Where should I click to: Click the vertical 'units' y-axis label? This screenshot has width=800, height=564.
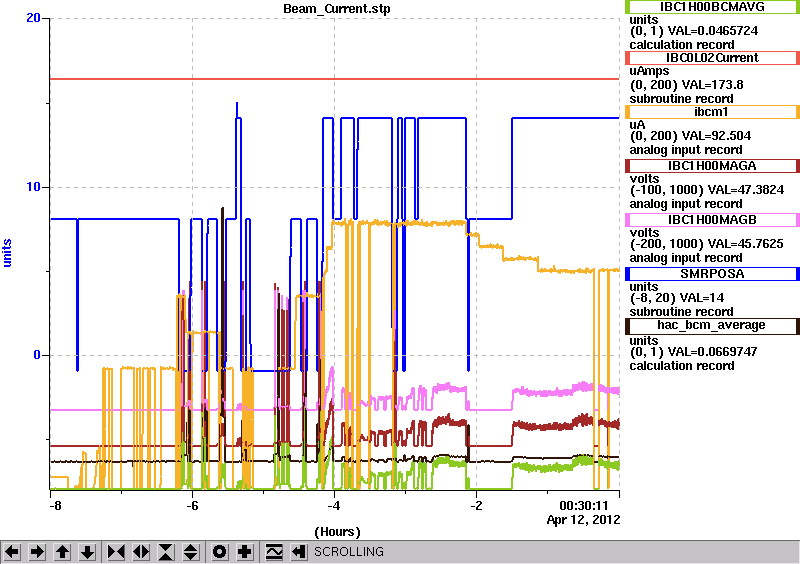(7, 253)
